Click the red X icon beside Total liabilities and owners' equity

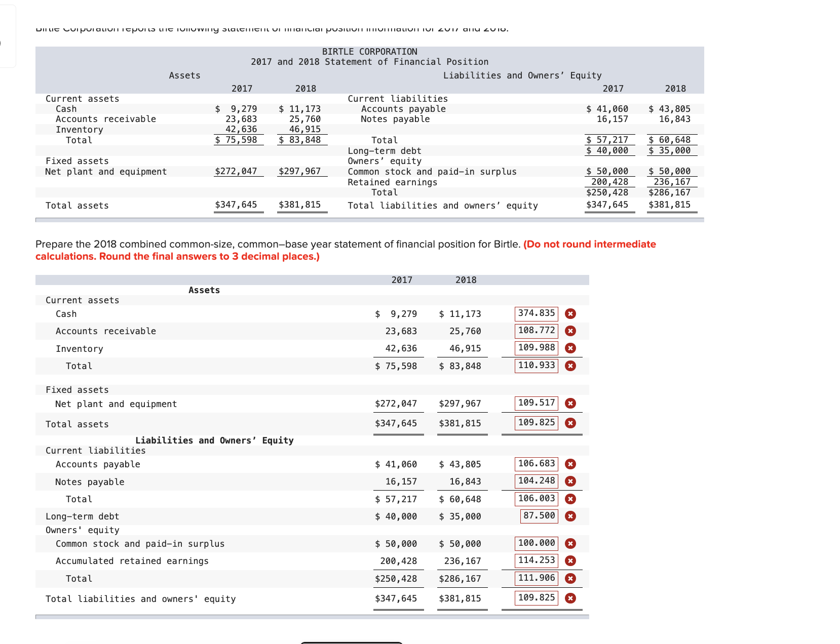pyautogui.click(x=570, y=598)
